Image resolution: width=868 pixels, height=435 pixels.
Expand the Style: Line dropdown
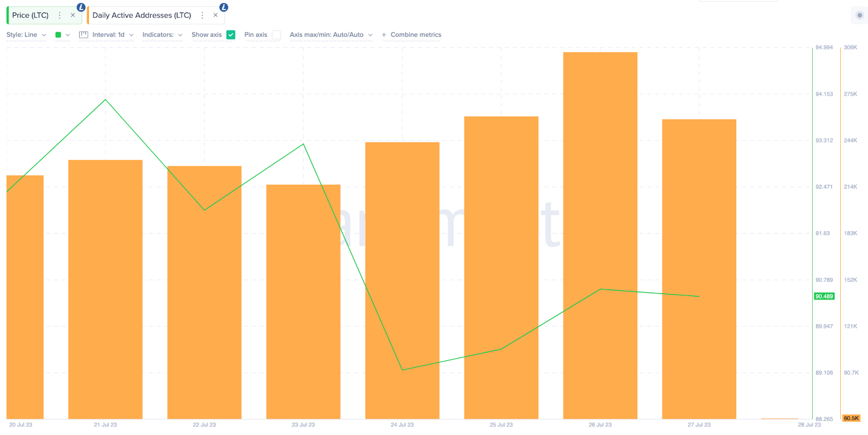tap(27, 35)
